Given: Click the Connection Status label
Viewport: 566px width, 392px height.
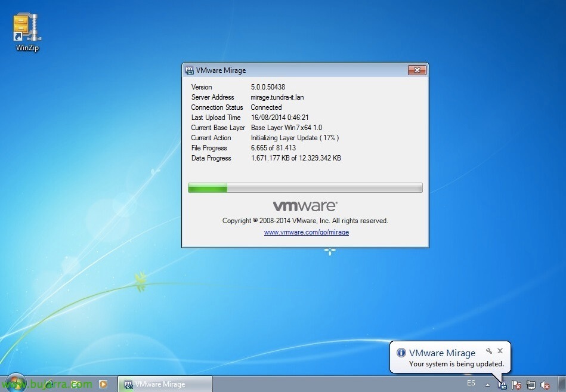Looking at the screenshot, I should click(x=217, y=107).
